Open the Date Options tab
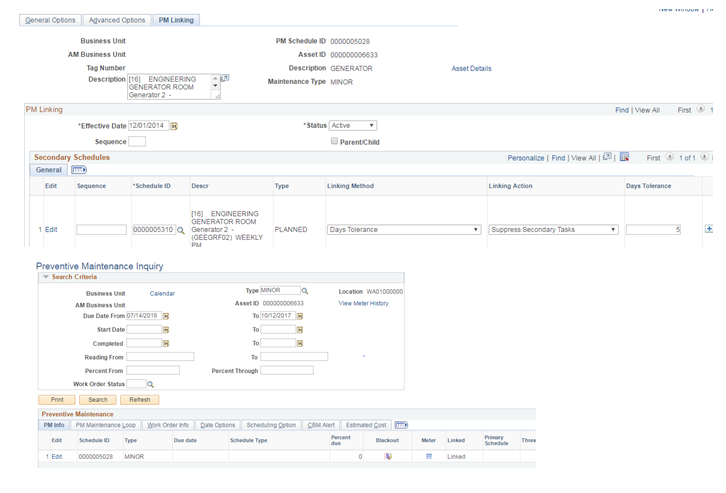Image resolution: width=726 pixels, height=493 pixels. [218, 425]
